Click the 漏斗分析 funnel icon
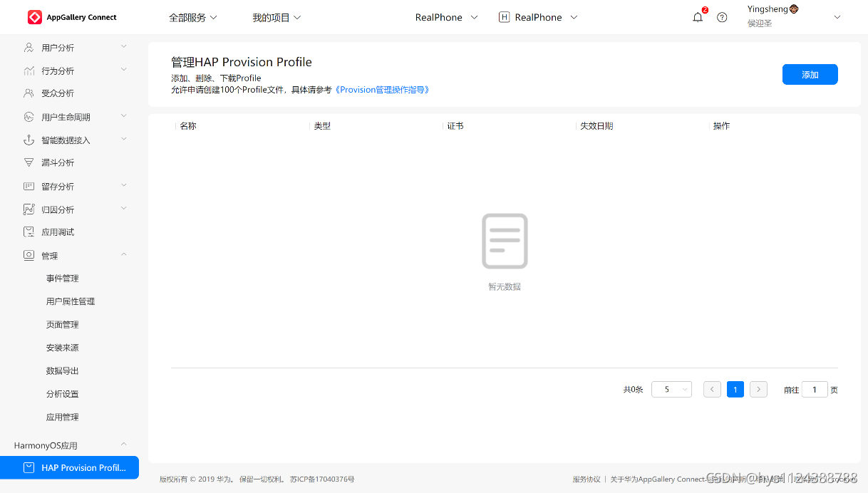The width and height of the screenshot is (868, 493). [x=29, y=162]
